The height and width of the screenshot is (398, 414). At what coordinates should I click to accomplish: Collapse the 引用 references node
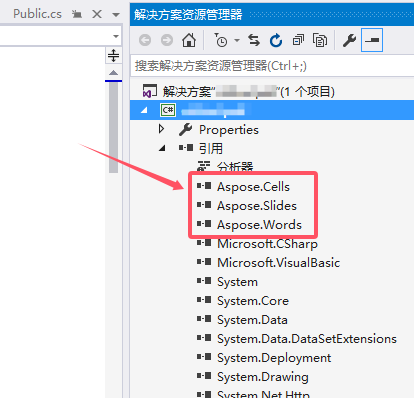click(162, 148)
